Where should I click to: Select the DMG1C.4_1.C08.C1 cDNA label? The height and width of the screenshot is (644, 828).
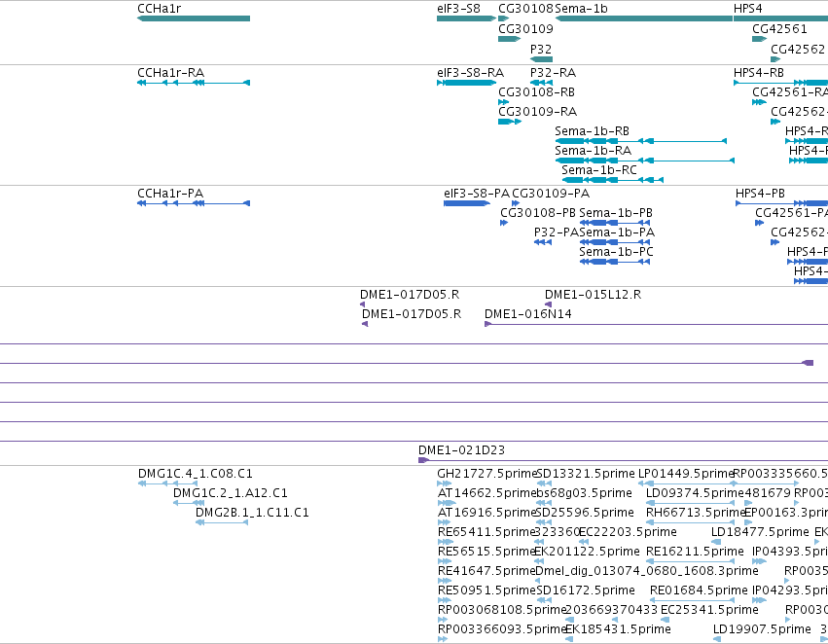tap(196, 474)
